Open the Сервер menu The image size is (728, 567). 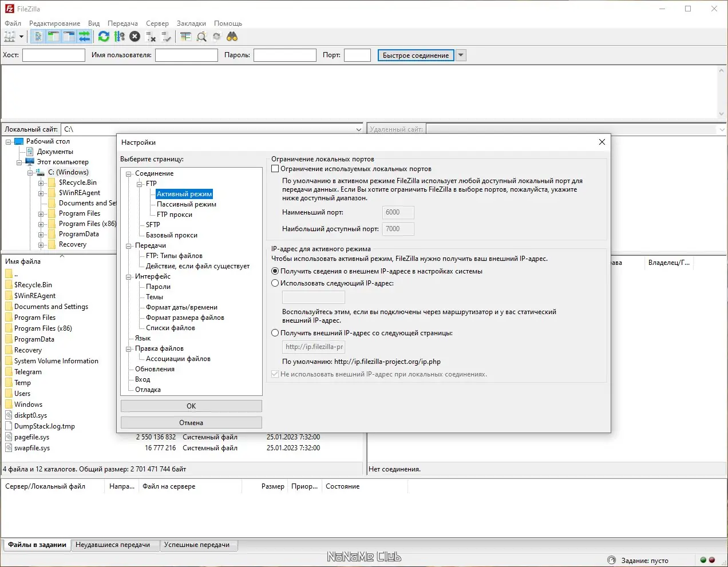pyautogui.click(x=157, y=23)
